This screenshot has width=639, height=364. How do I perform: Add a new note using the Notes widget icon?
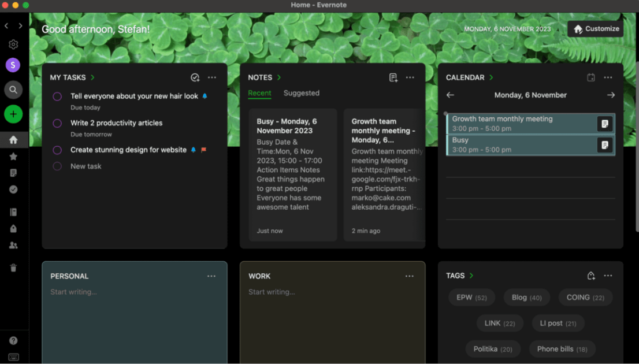[392, 77]
